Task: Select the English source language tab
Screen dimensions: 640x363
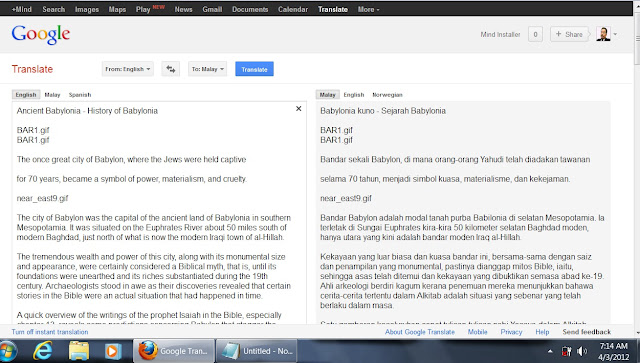Action: pos(26,95)
